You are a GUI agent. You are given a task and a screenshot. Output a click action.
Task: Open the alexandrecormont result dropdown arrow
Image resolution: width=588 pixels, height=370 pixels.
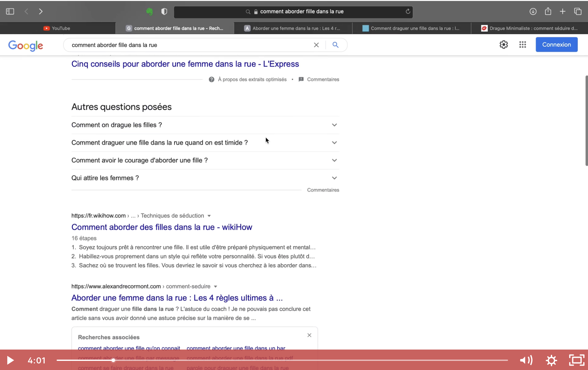pos(216,287)
